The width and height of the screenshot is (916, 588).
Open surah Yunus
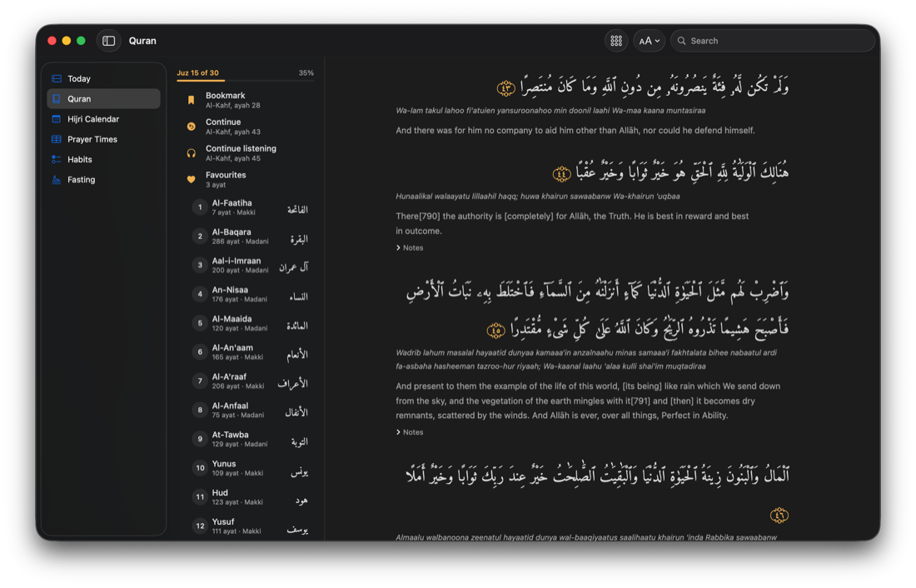250,467
